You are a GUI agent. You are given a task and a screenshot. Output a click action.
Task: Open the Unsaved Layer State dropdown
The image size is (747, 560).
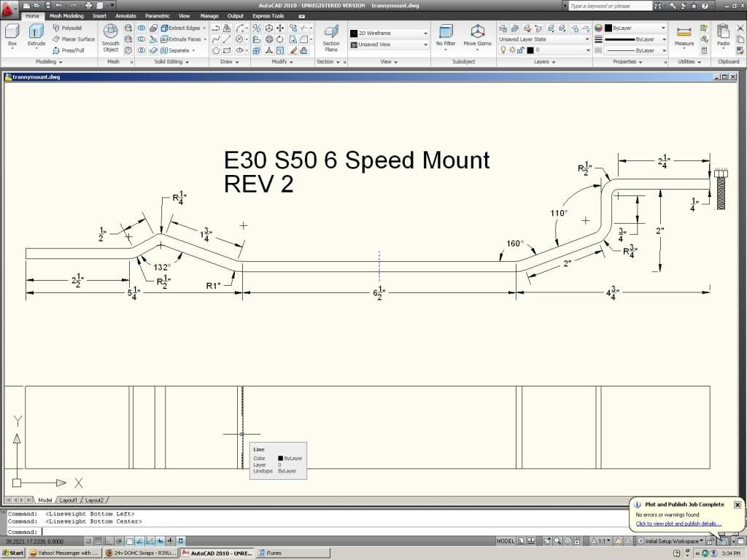pyautogui.click(x=543, y=39)
